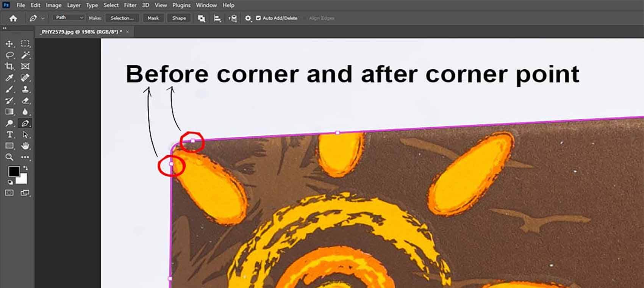Open the Path mode dropdown

pos(69,17)
